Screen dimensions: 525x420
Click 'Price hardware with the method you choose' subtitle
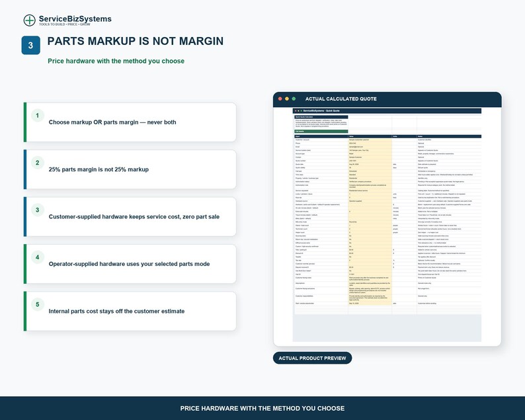coord(116,61)
